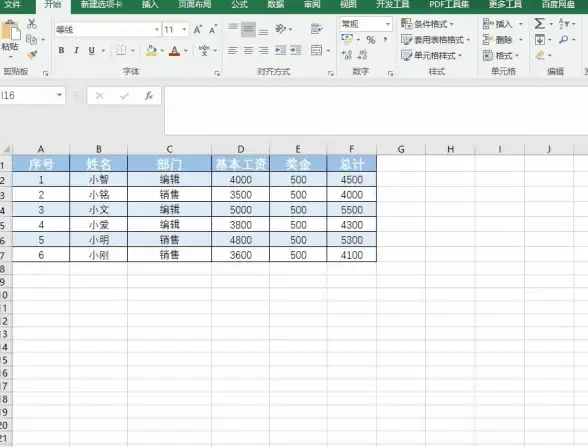588x447 pixels.
Task: Open the paste options dropdown arrow
Action: [10, 57]
